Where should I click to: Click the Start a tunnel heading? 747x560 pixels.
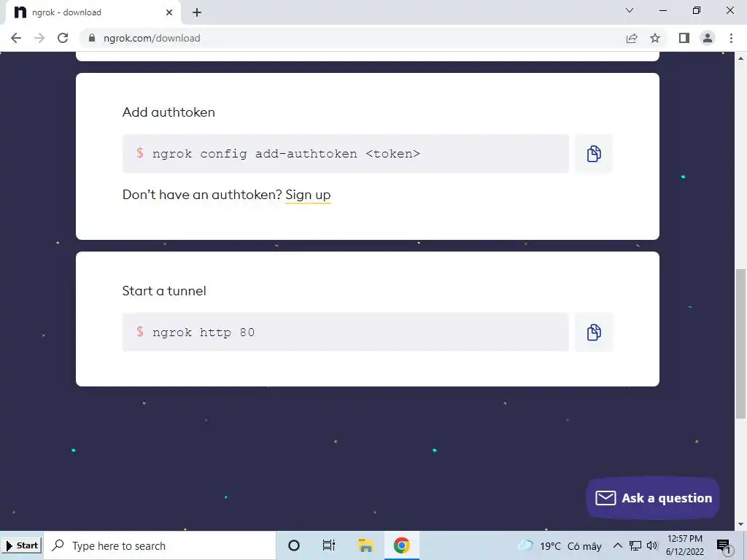coord(164,291)
